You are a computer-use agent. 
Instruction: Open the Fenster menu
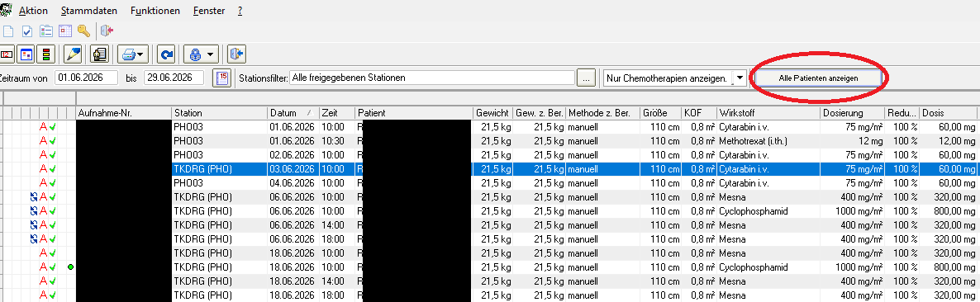tap(209, 12)
